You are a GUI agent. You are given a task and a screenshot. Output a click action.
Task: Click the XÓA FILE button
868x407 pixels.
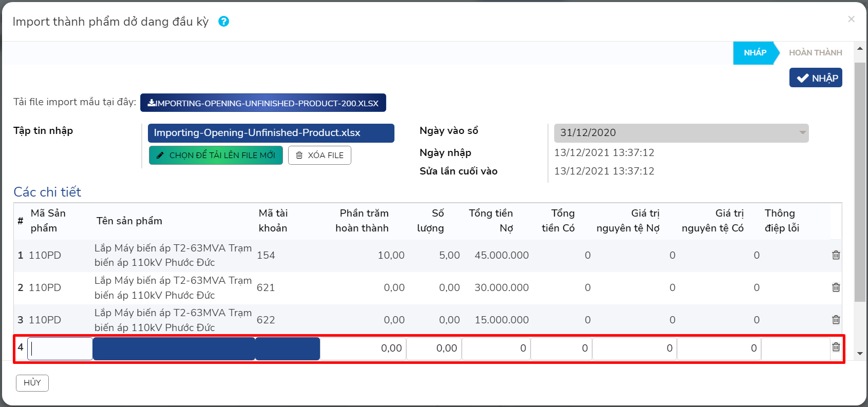(x=319, y=156)
